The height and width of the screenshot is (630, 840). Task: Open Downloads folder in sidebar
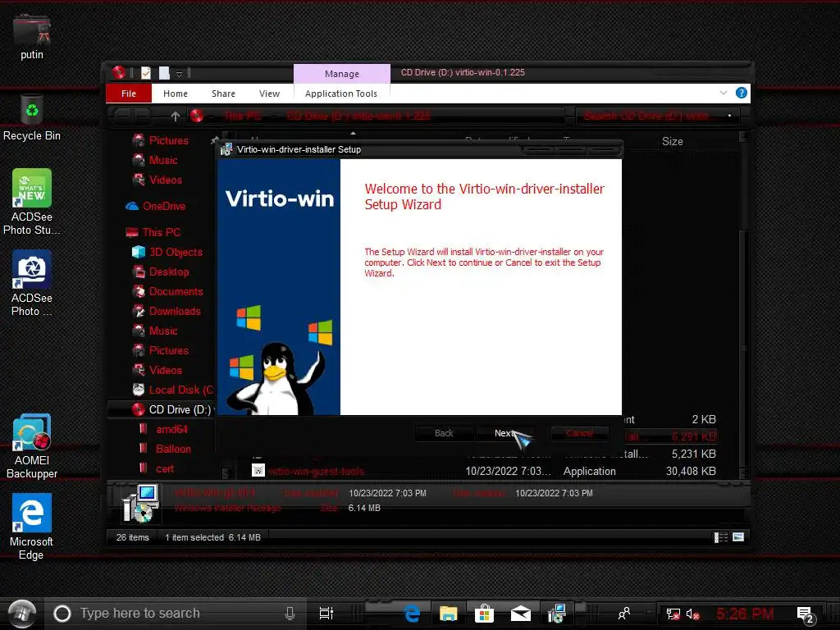(x=174, y=311)
